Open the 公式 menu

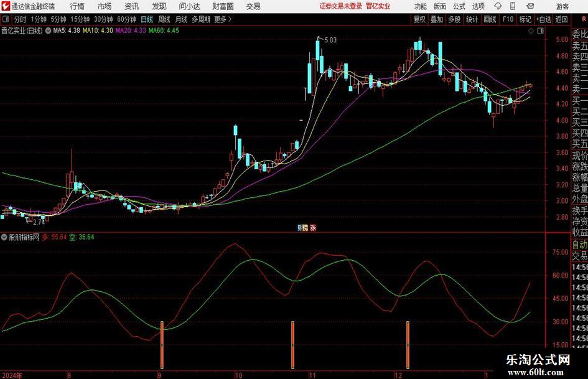459,6
